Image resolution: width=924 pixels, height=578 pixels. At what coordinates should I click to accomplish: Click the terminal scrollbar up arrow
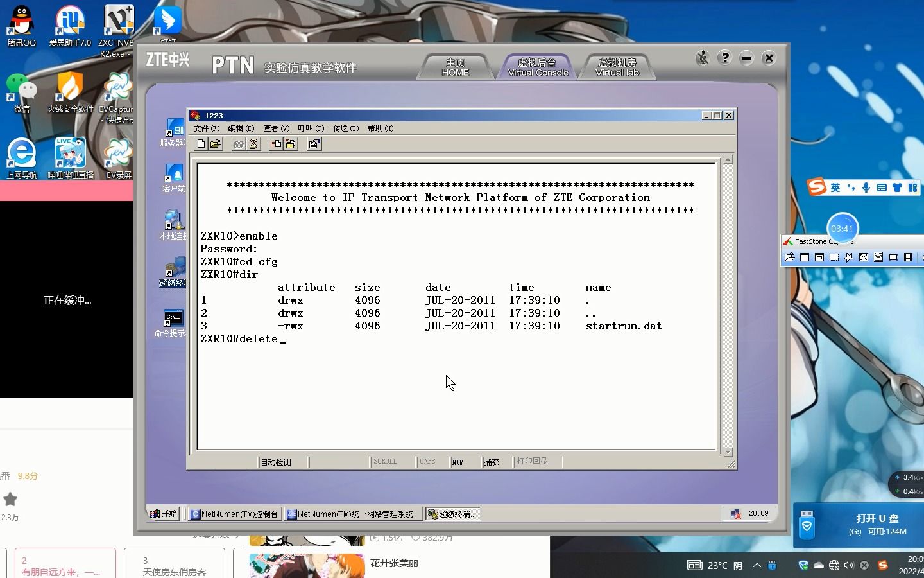(x=728, y=159)
